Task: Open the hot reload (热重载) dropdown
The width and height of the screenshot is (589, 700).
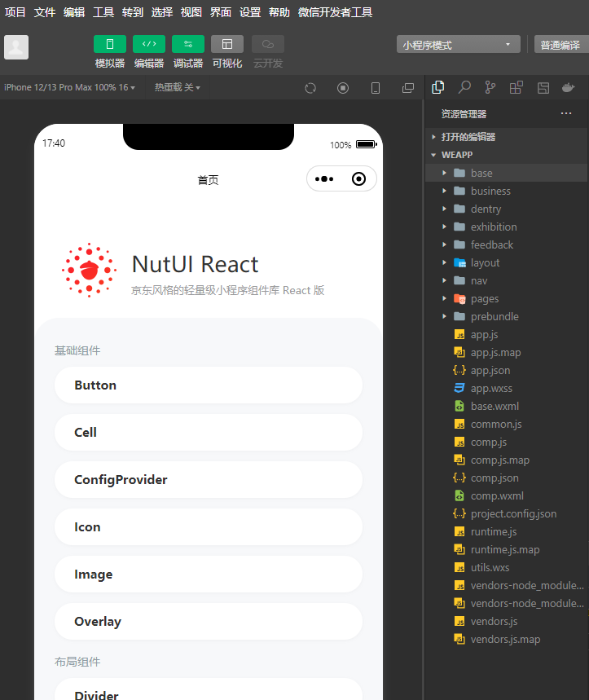Action: coord(177,87)
